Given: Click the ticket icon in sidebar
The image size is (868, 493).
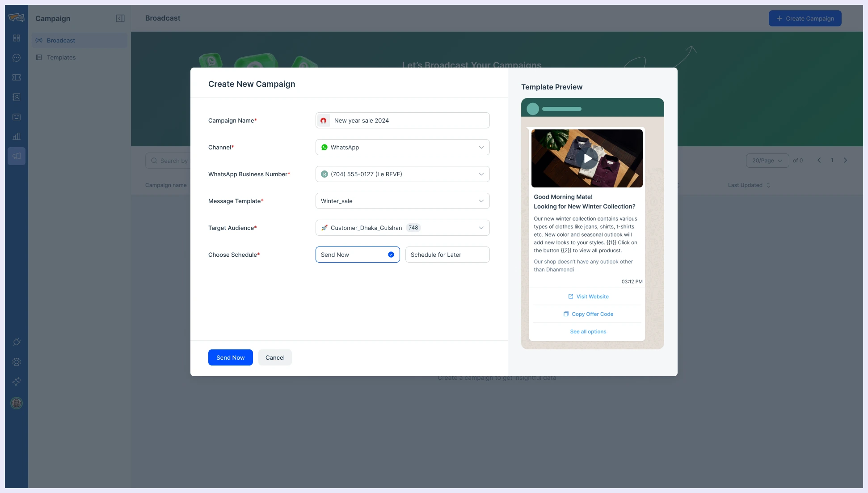Looking at the screenshot, I should (17, 77).
